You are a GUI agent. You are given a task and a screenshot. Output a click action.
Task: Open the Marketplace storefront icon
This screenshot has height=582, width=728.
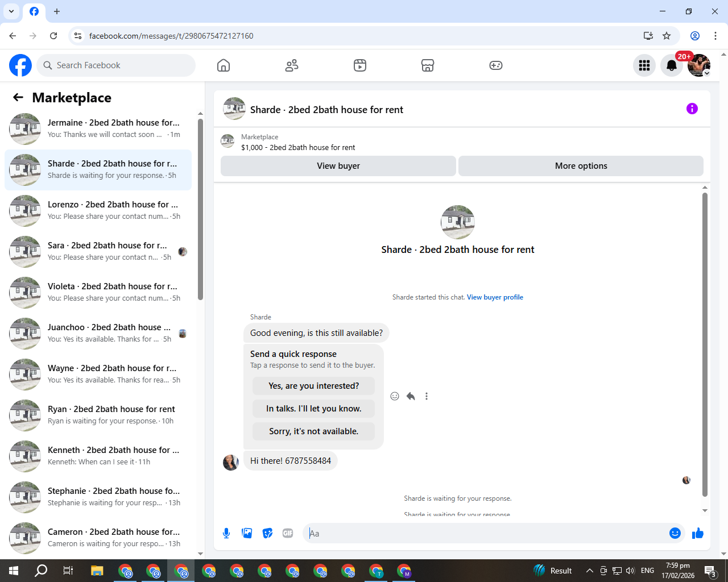click(x=428, y=65)
